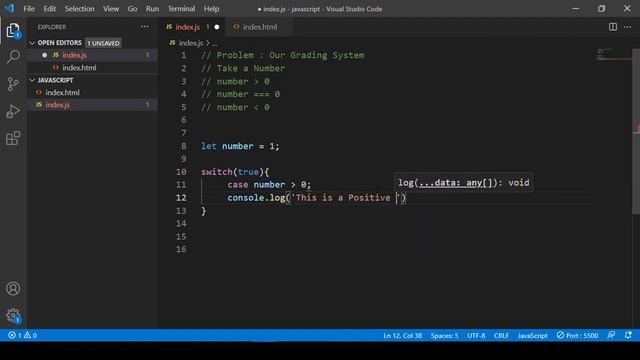Open the Accounts icon
The image size is (640, 360).
coord(13,289)
